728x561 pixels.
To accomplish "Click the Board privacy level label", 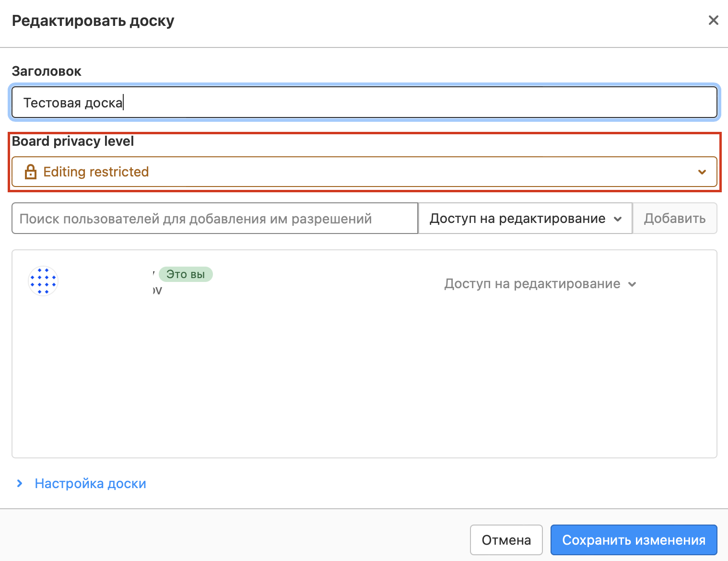I will pyautogui.click(x=73, y=141).
